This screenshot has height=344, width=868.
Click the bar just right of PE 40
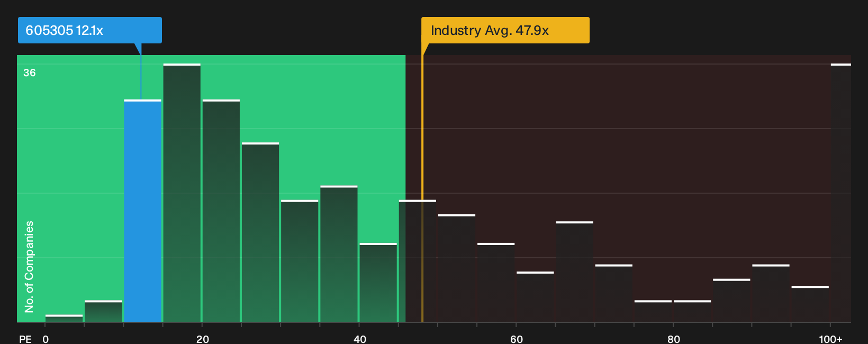(x=378, y=283)
